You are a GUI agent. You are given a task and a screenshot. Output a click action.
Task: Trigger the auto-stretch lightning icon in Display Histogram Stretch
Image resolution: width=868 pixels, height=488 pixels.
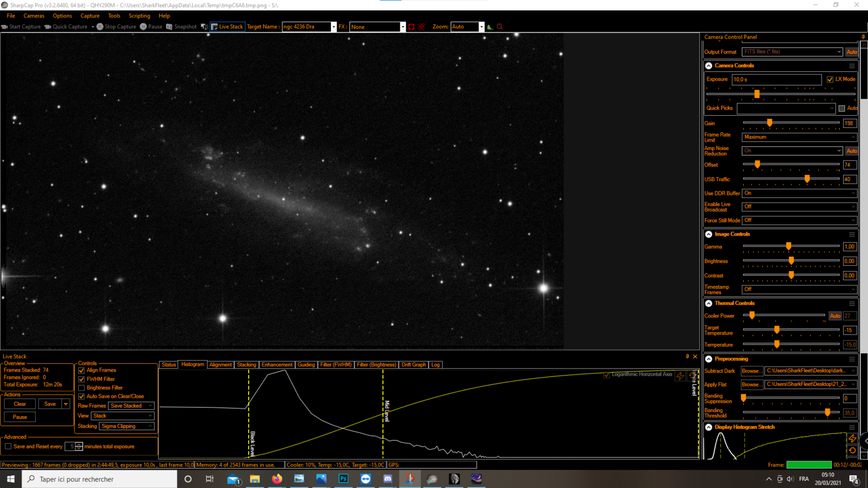(852, 439)
